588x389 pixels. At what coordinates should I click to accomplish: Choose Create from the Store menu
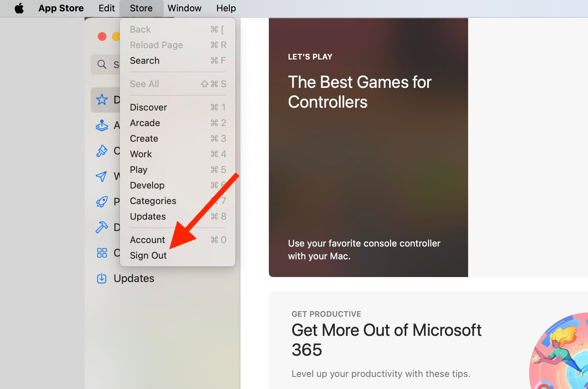(x=178, y=139)
